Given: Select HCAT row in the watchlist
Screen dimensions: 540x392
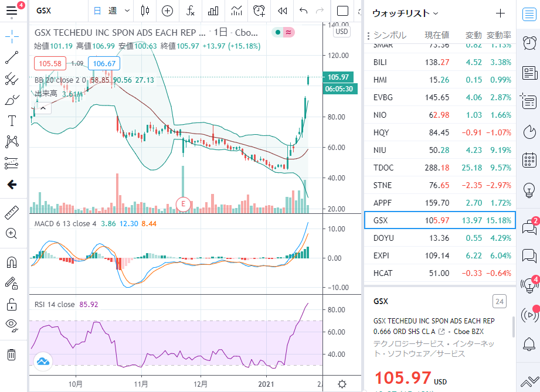Looking at the screenshot, I should 440,273.
